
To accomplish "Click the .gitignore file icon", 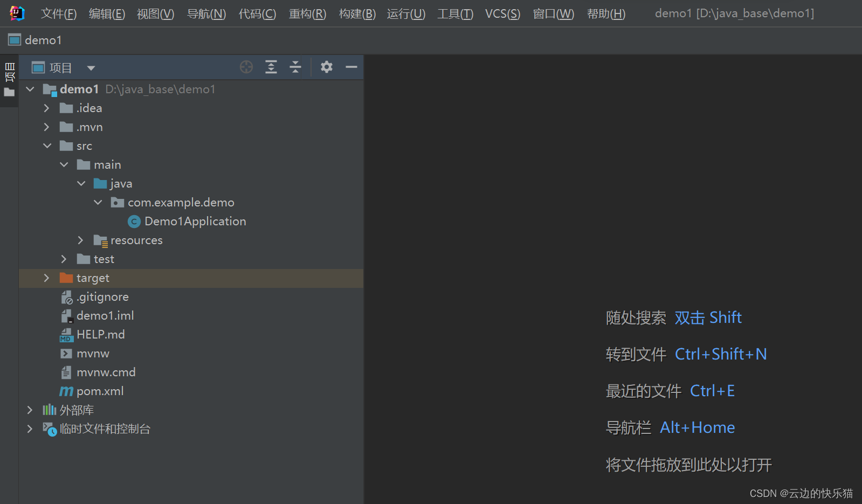I will tap(66, 297).
